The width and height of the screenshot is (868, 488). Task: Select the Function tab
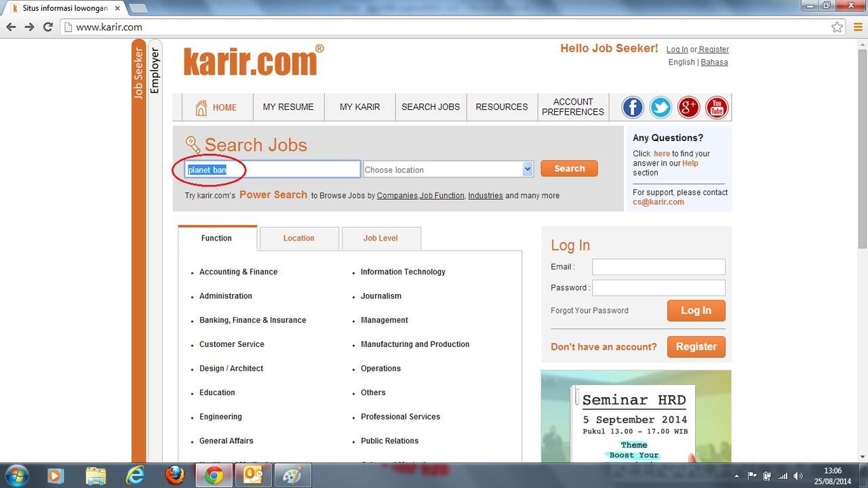click(217, 238)
